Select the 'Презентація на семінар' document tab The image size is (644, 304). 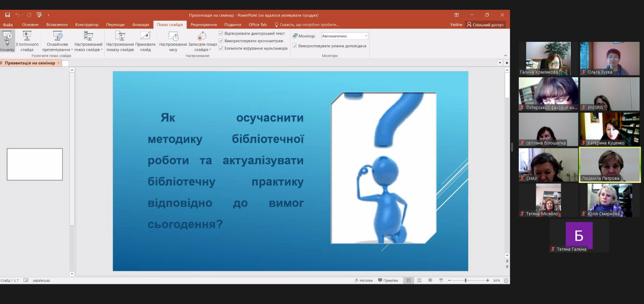30,63
